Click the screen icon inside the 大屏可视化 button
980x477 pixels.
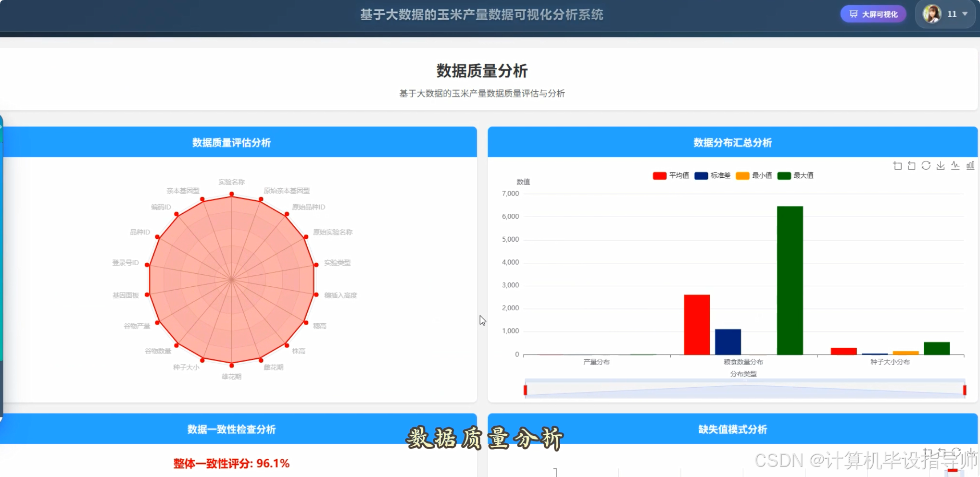coord(853,14)
